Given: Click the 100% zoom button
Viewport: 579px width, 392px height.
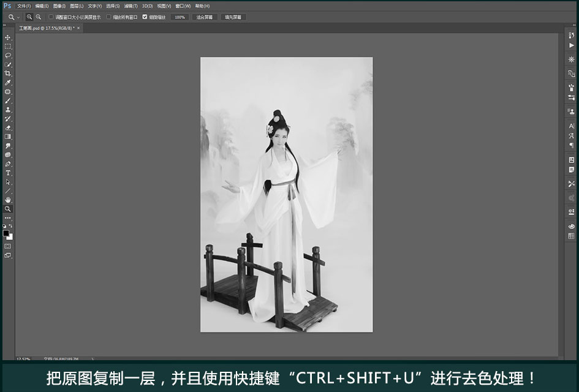Looking at the screenshot, I should pos(180,17).
